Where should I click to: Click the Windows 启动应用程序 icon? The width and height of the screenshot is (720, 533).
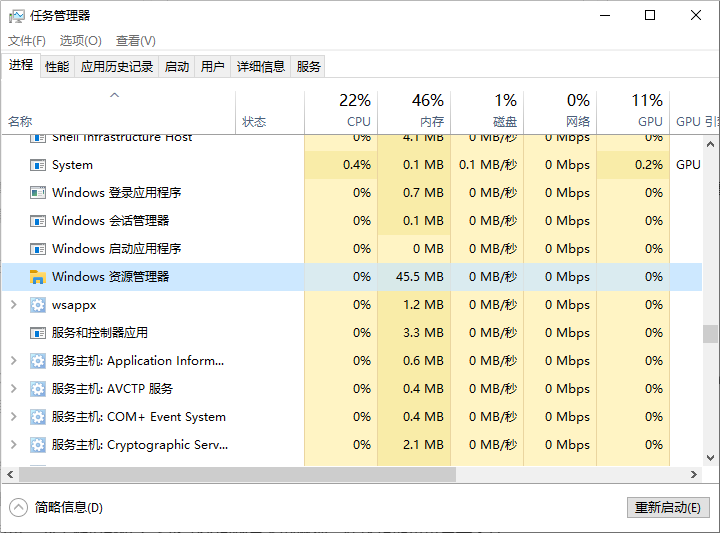[x=38, y=249]
